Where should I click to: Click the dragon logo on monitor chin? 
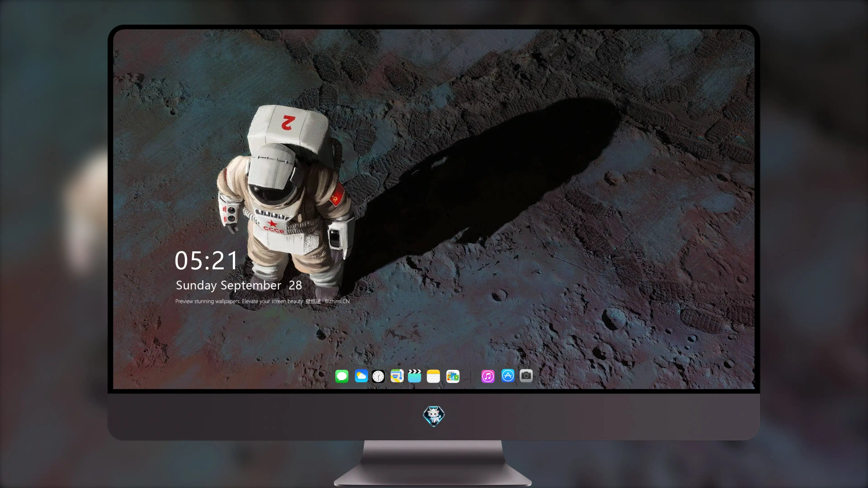click(x=434, y=416)
